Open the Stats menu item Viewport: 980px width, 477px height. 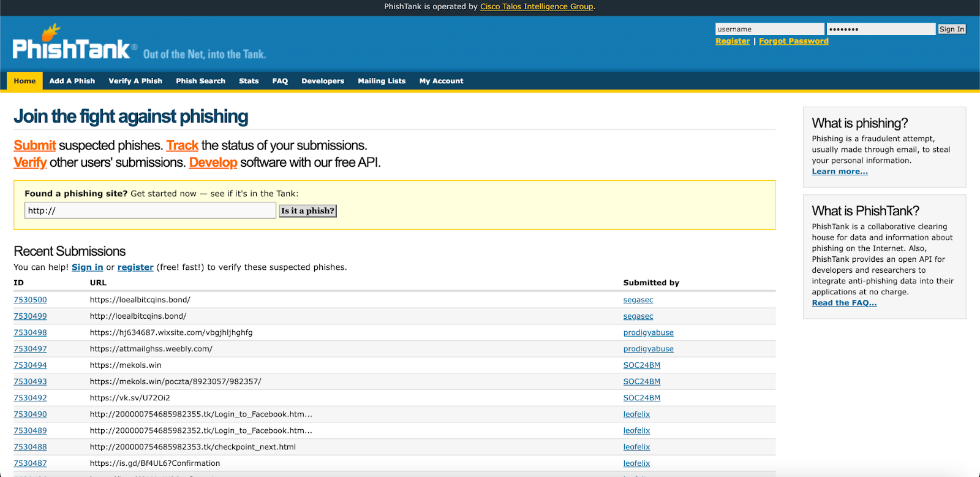coord(249,81)
